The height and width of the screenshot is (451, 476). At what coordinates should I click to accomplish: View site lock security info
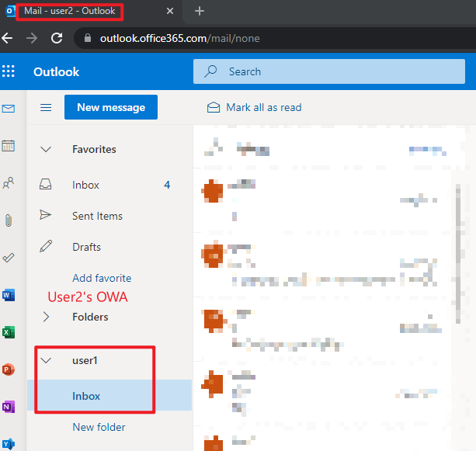coord(88,38)
